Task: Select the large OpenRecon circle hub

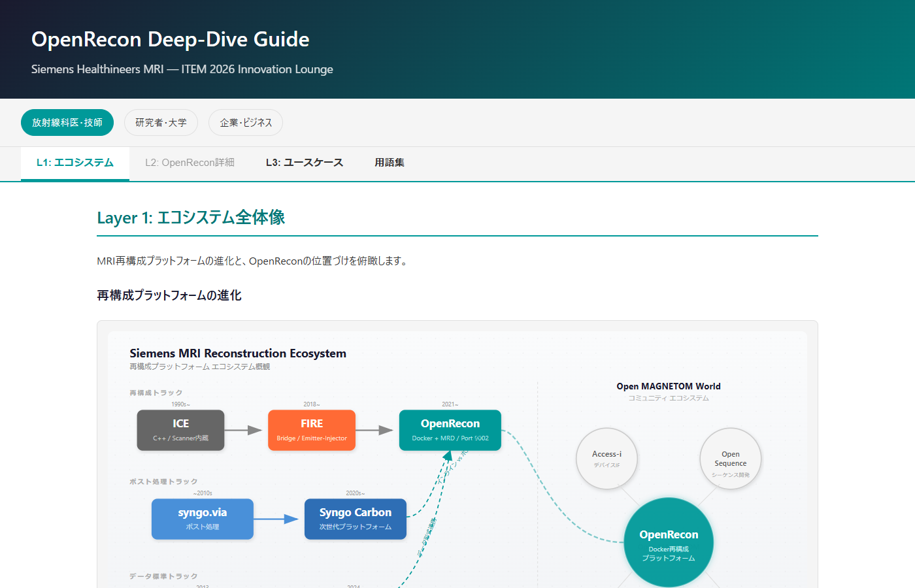Action: click(669, 543)
